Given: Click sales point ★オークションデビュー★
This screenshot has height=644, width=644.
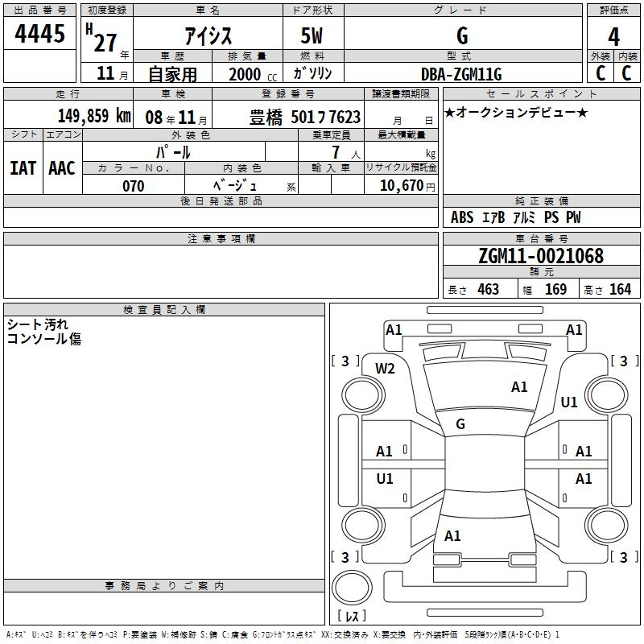Looking at the screenshot, I should (x=516, y=112).
